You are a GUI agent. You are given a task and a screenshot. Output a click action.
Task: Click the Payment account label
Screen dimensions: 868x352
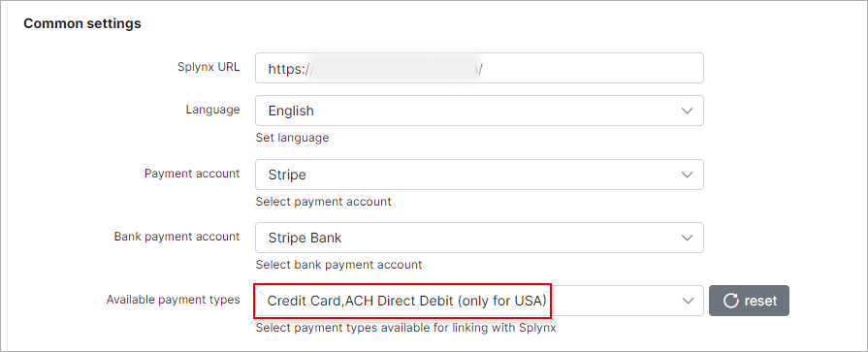click(x=192, y=174)
